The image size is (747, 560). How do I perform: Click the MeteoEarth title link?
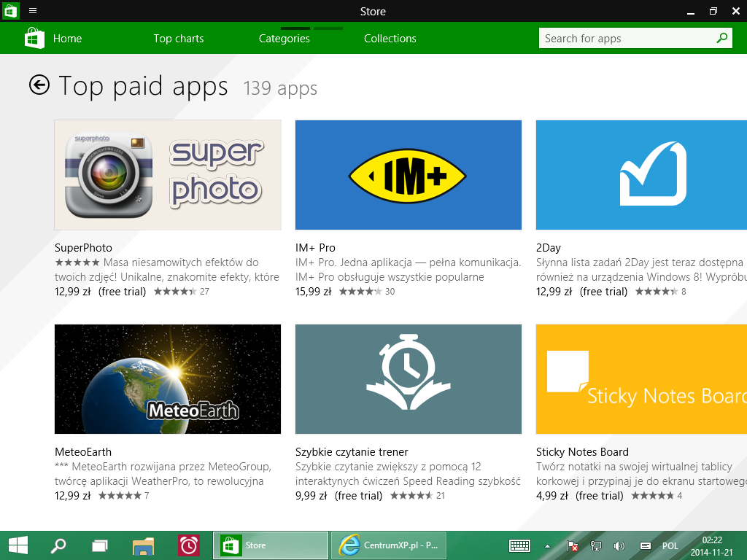[x=83, y=452]
